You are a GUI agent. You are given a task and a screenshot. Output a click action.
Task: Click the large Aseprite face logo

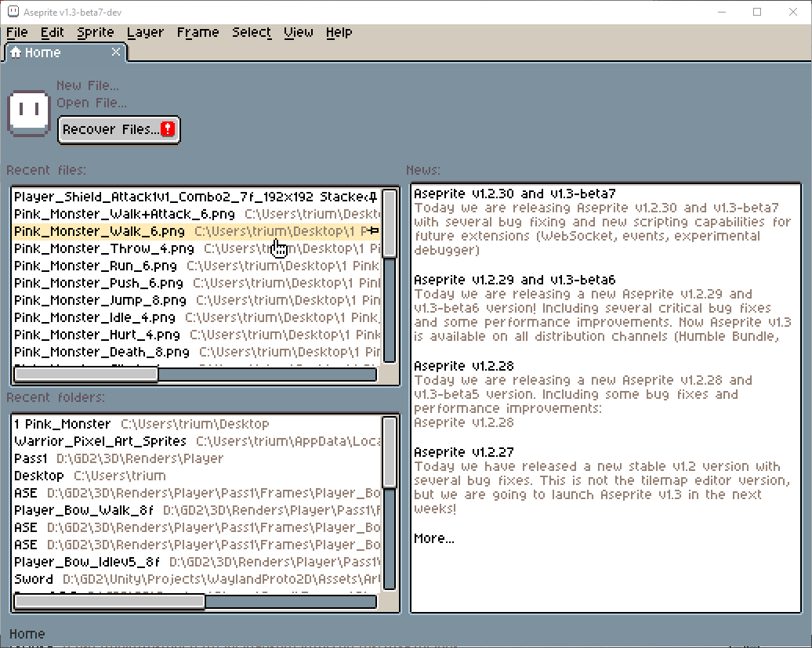click(x=29, y=113)
